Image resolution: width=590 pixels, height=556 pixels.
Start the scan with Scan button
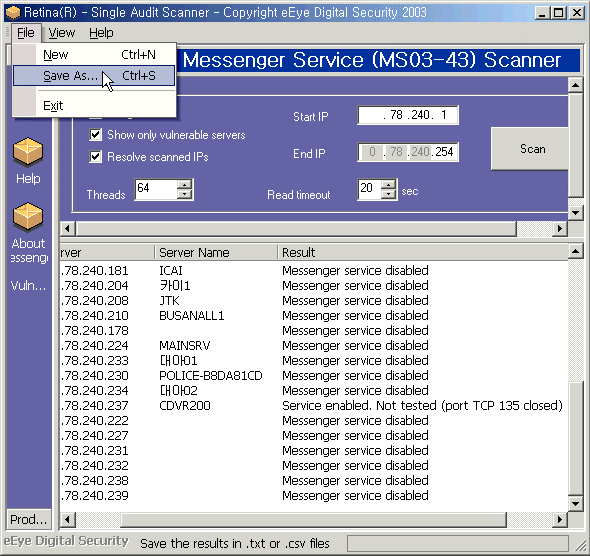530,149
